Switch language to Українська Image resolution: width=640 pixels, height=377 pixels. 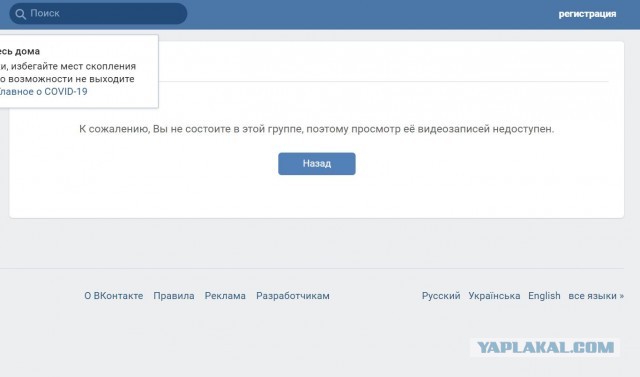pyautogui.click(x=494, y=295)
